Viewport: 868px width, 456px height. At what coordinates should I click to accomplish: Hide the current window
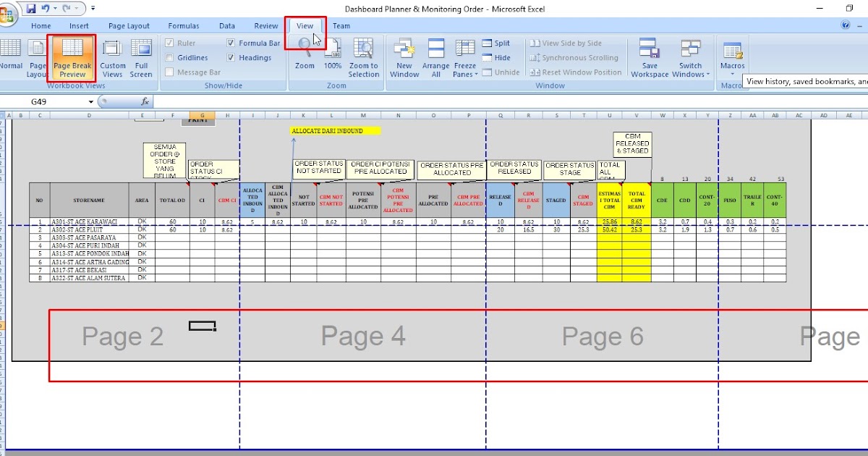coord(495,58)
